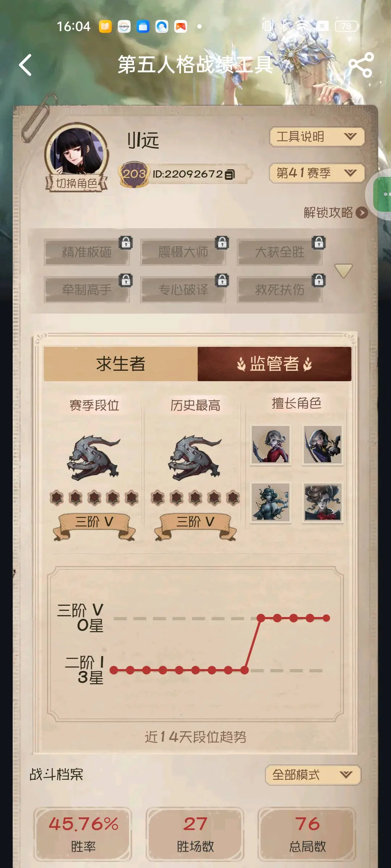Screen dimensions: 391x868
Task: Open the 工具说明 dropdown
Action: pyautogui.click(x=317, y=137)
